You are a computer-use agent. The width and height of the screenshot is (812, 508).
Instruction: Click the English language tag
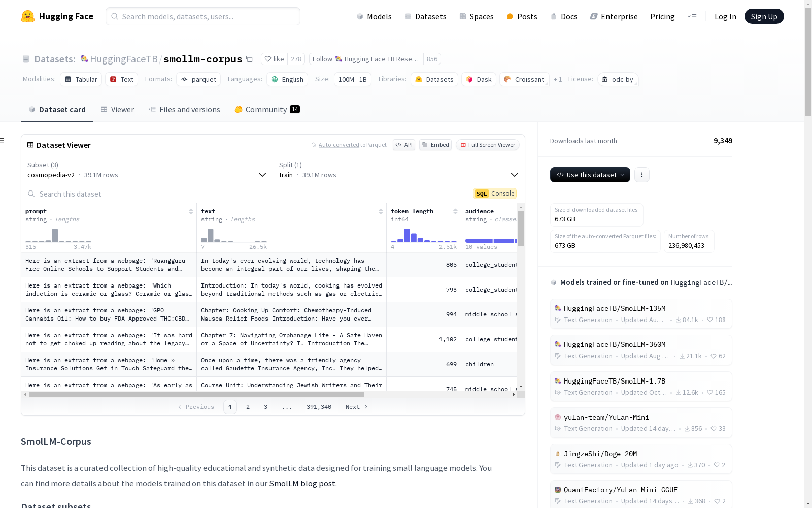point(287,79)
